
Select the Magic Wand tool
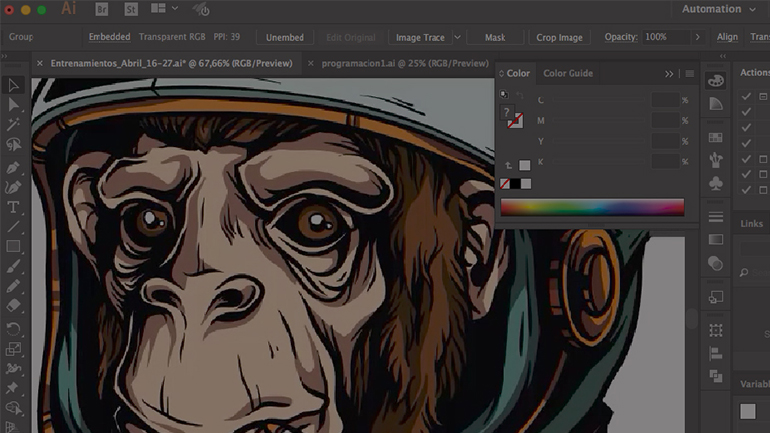coord(13,125)
